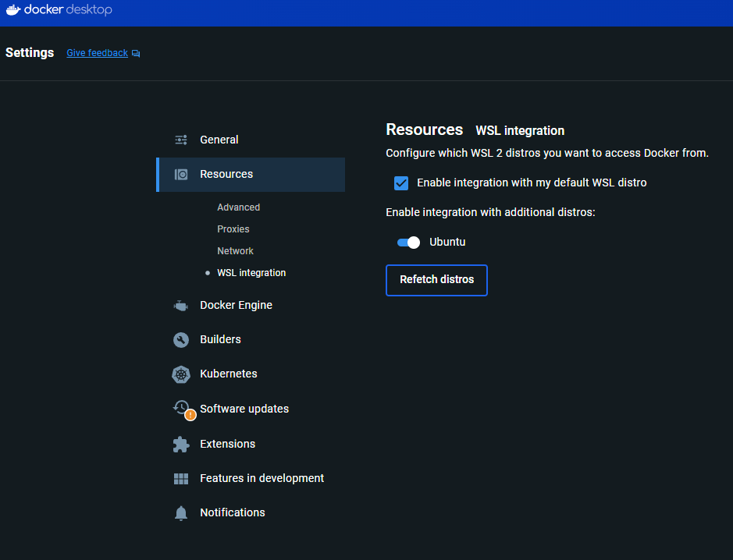Click the Ubuntu distro label
The height and width of the screenshot is (560, 733).
tap(447, 243)
